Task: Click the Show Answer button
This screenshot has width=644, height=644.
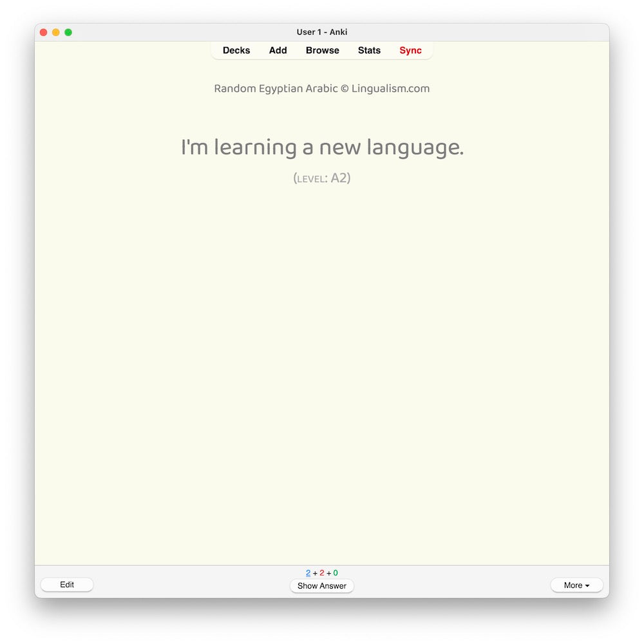Action: (322, 586)
